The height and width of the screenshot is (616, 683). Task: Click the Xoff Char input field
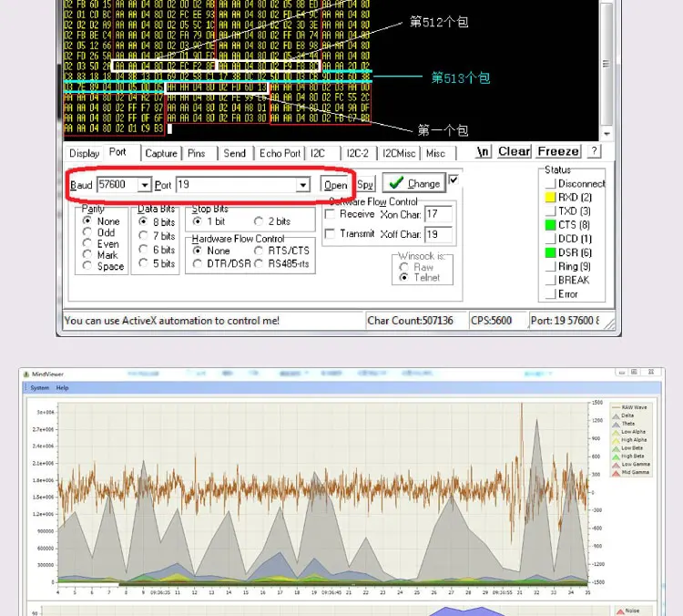coord(438,234)
